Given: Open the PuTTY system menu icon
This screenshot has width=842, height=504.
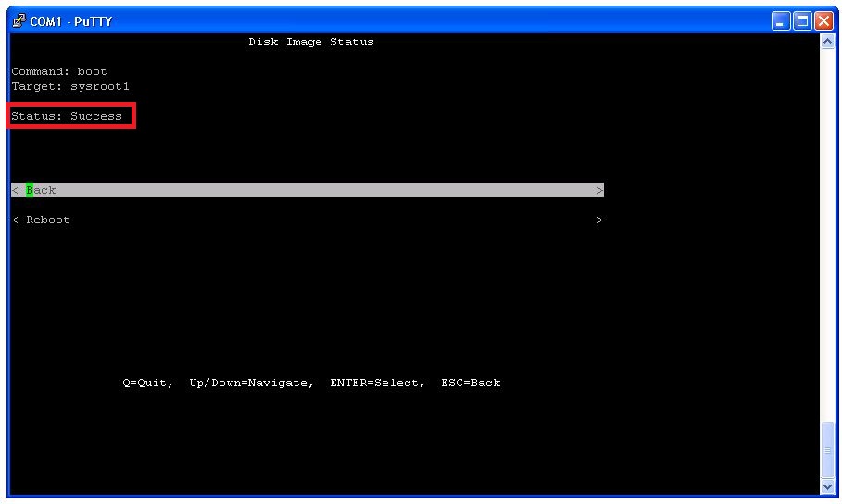Looking at the screenshot, I should click(19, 21).
